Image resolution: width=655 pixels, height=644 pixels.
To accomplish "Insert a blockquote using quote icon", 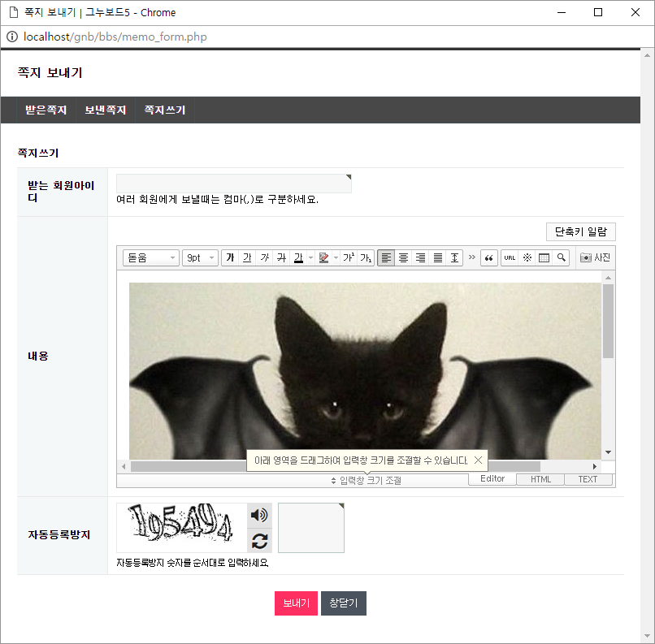I will coord(488,258).
